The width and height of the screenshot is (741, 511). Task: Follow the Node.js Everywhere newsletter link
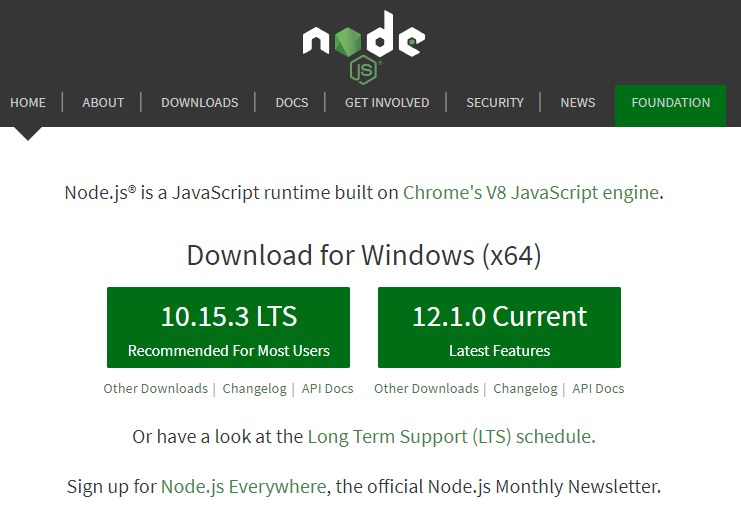[243, 487]
